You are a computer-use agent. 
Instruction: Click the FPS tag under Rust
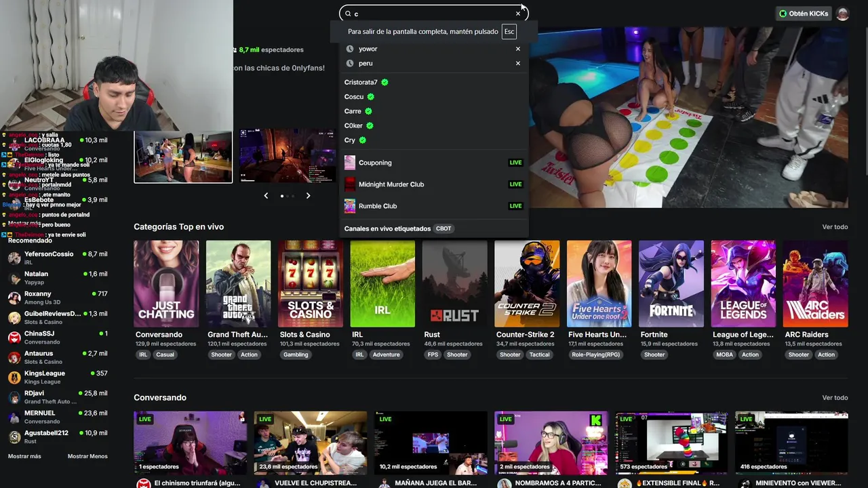click(433, 354)
